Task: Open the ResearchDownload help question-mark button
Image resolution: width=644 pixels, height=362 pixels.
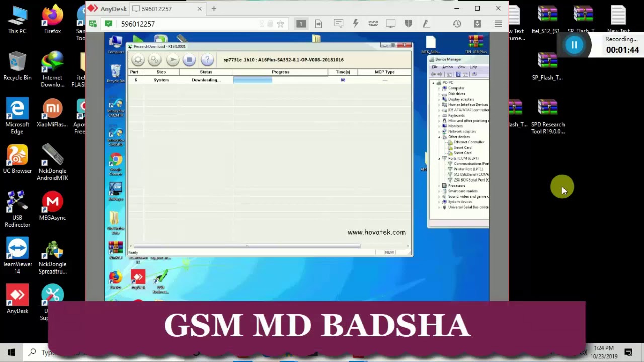Action: (207, 60)
